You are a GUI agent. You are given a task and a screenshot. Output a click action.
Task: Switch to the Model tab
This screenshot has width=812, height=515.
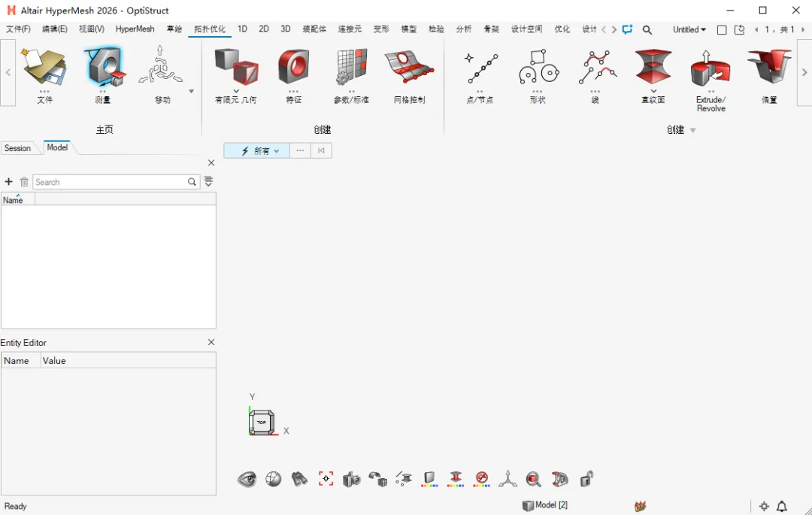pyautogui.click(x=57, y=147)
